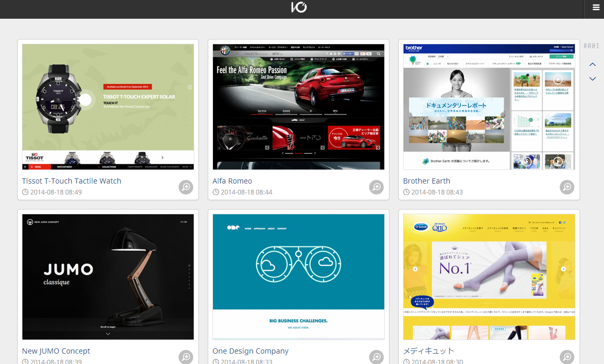Click the IO logo in header
The image size is (604, 364).
(299, 7)
